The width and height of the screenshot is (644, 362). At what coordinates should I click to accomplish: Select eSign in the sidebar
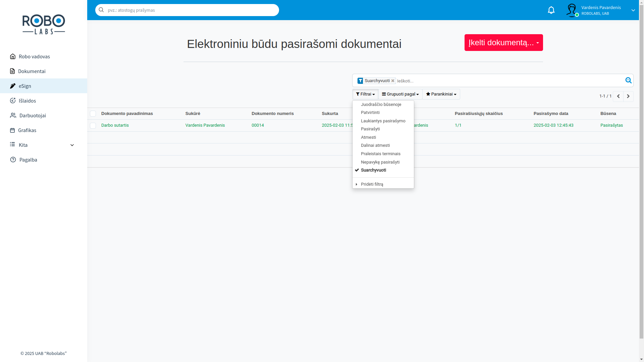coord(44,86)
